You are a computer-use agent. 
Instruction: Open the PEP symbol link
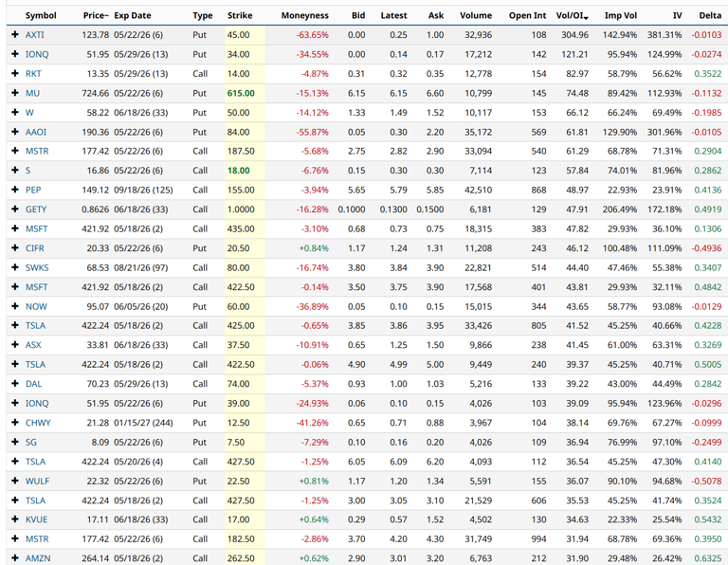[33, 190]
